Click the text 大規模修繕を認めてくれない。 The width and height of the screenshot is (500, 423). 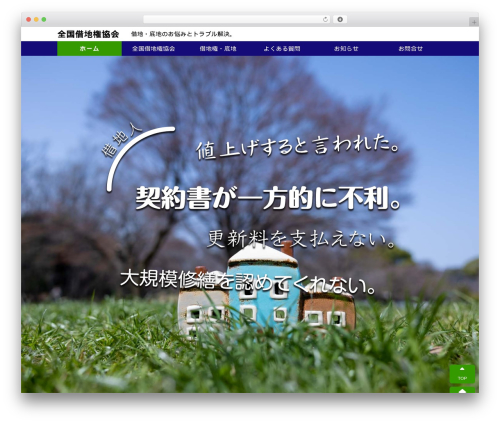248,282
